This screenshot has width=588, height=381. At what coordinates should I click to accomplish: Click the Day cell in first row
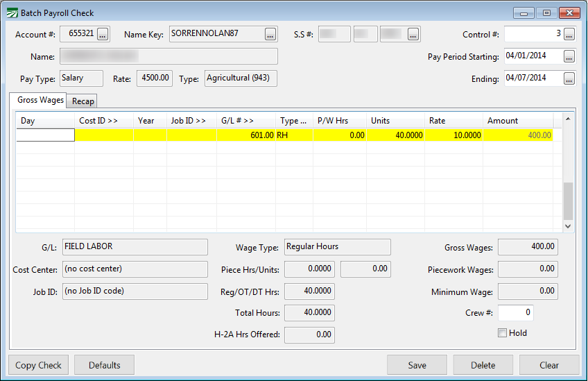point(45,135)
